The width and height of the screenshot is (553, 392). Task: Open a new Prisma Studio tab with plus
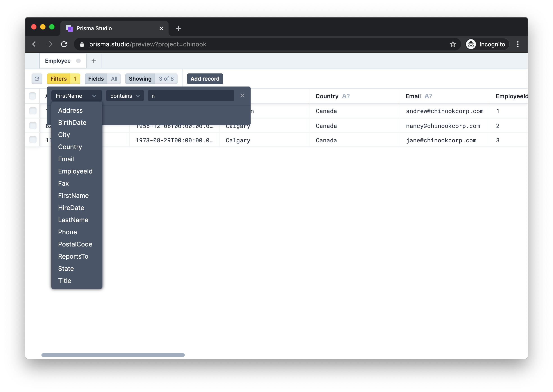(94, 61)
